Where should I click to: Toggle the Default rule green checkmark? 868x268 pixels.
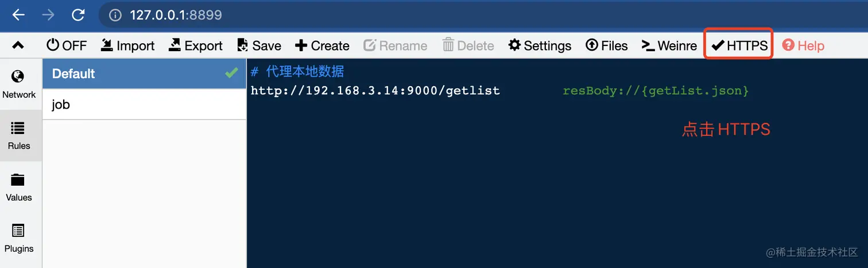[x=231, y=73]
